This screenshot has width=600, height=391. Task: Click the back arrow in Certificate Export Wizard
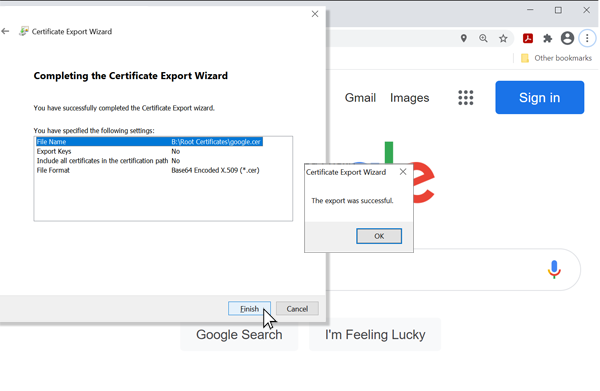click(x=5, y=31)
